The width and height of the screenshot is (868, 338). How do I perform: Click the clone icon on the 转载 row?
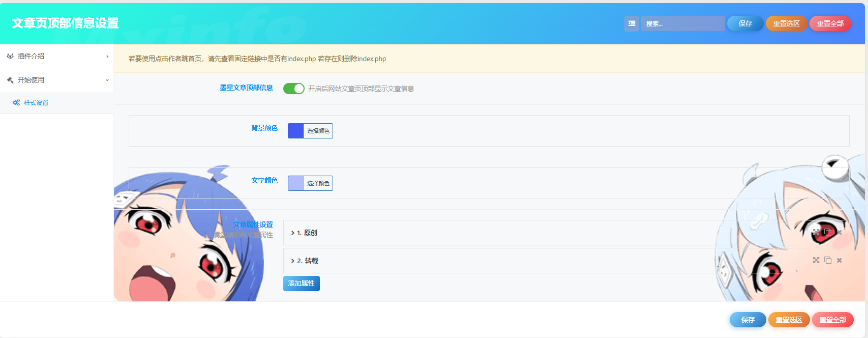point(828,260)
